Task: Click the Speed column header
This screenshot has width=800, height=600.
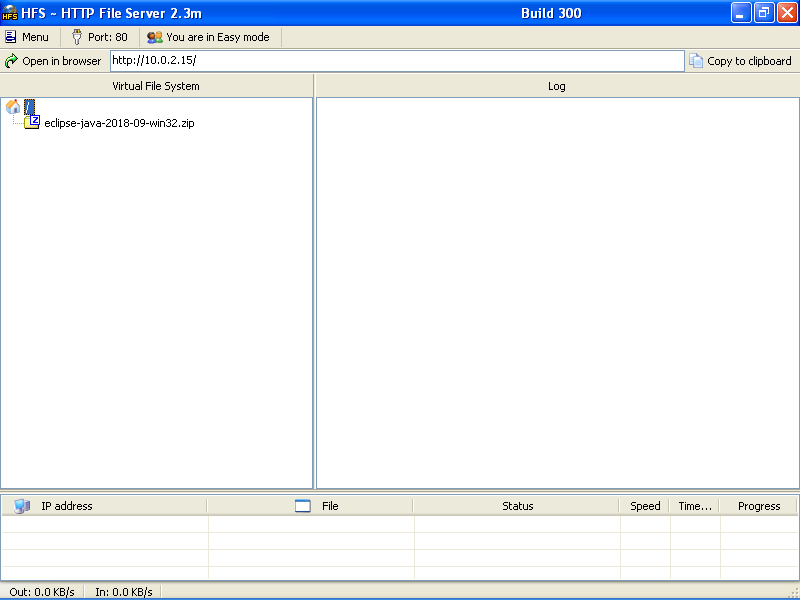Action: (x=645, y=506)
